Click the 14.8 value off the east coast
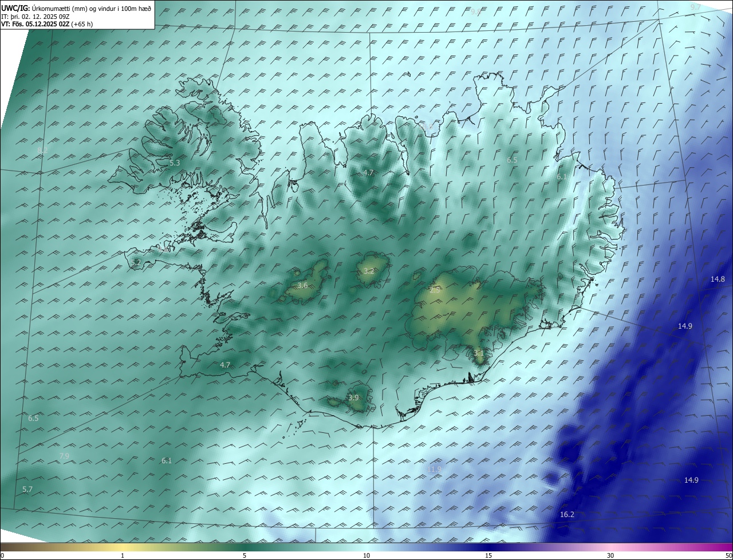Screen dimensions: 733x560 click(718, 279)
